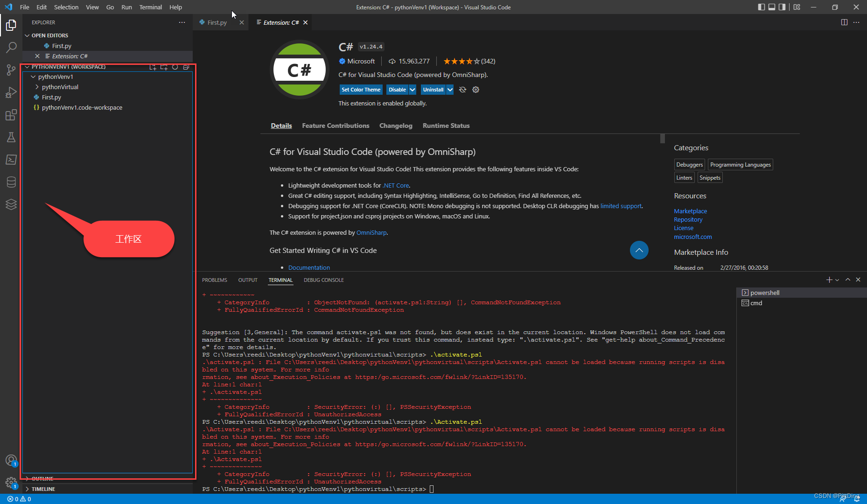Screen dimensions: 867x504
Task: Open the database icon in activity bar
Action: click(x=11, y=182)
